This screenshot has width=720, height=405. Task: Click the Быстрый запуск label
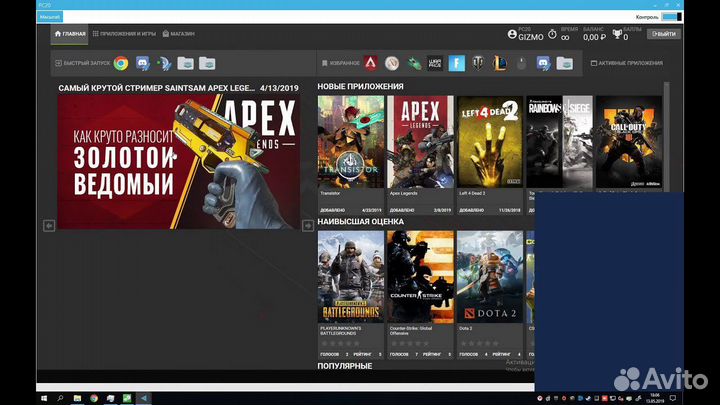coord(82,63)
